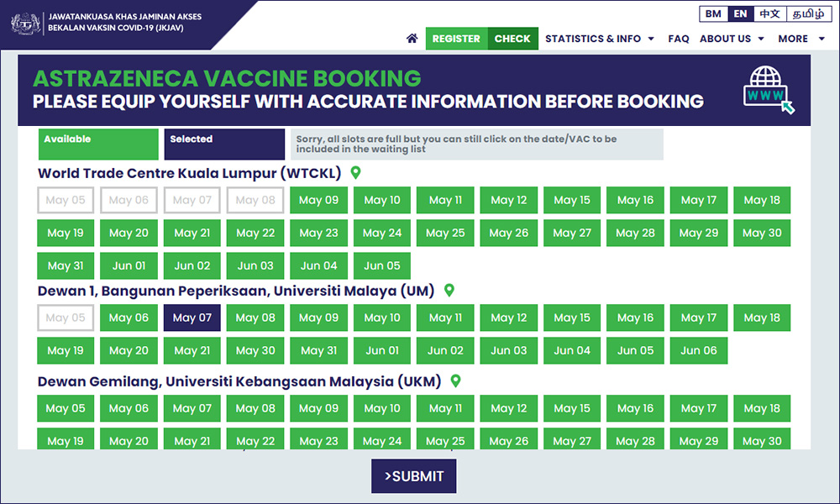Open the WTCKL location pin icon
The image size is (840, 504).
[x=355, y=172]
